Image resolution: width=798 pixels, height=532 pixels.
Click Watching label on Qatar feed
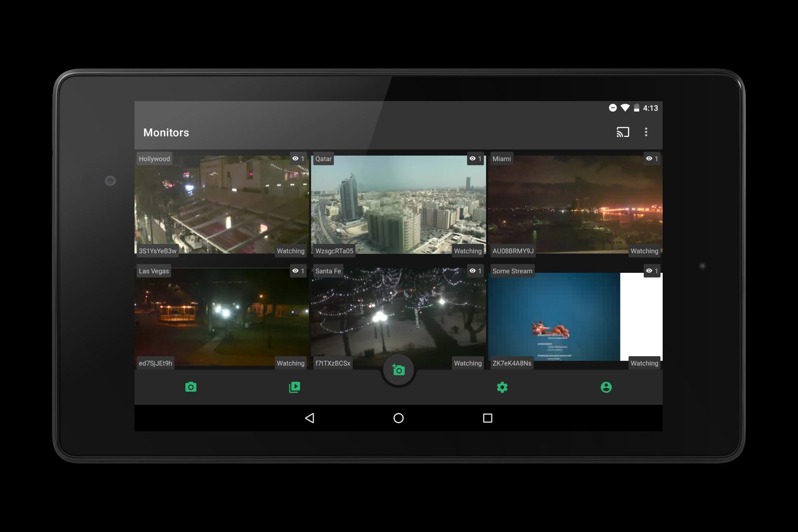468,250
